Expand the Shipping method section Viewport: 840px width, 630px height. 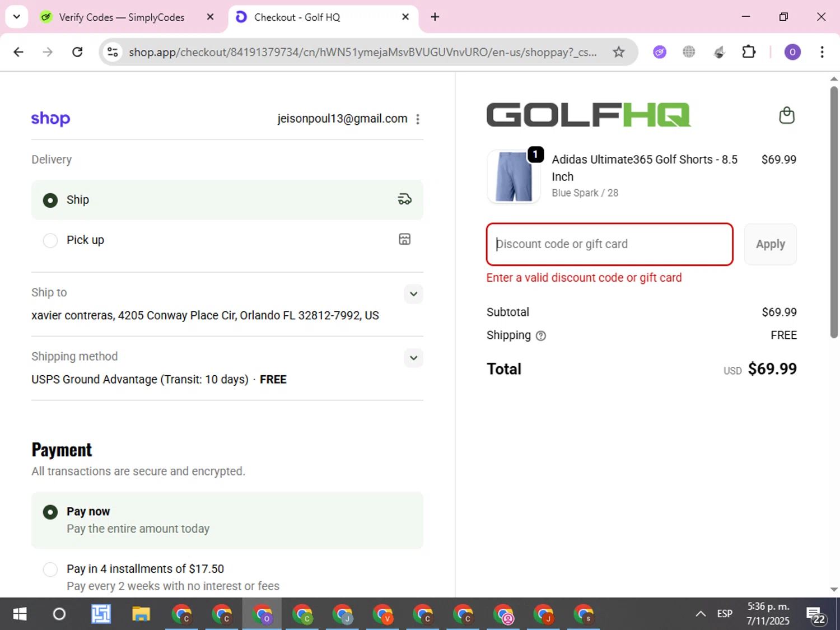click(413, 357)
